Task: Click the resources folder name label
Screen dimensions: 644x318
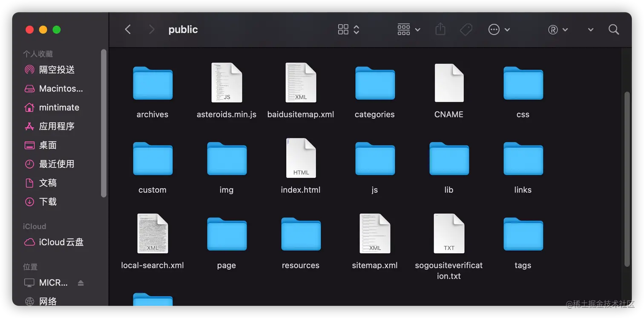Action: point(301,265)
